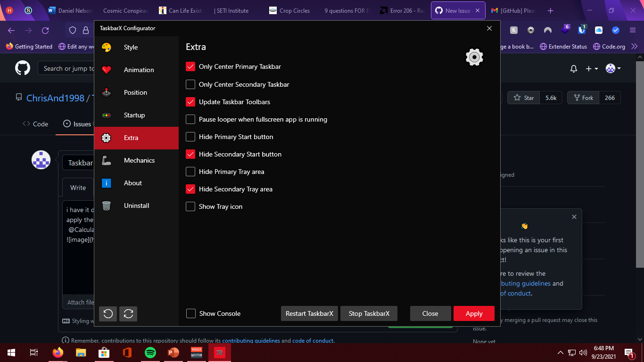Image resolution: width=644 pixels, height=362 pixels.
Task: Open the About info page
Action: coord(132,183)
